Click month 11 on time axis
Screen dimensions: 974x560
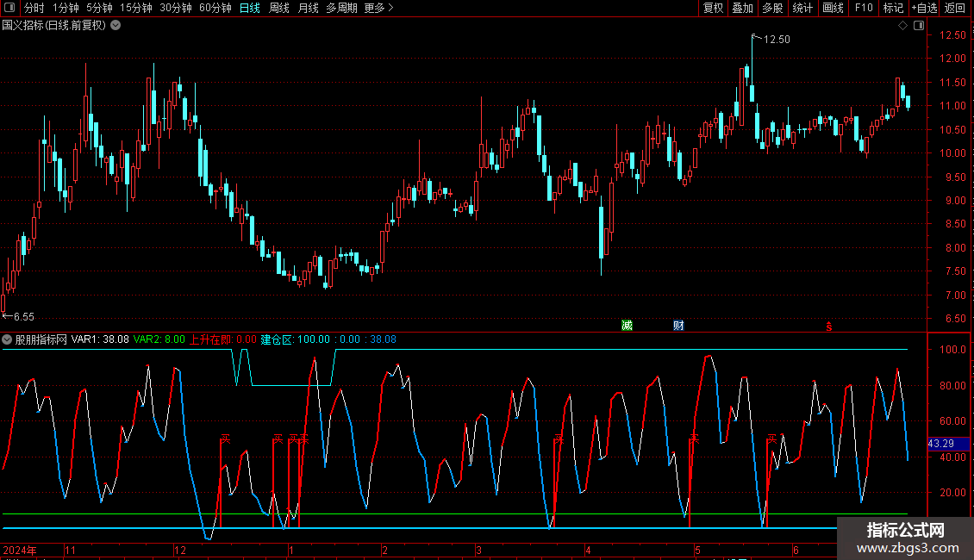[x=70, y=550]
